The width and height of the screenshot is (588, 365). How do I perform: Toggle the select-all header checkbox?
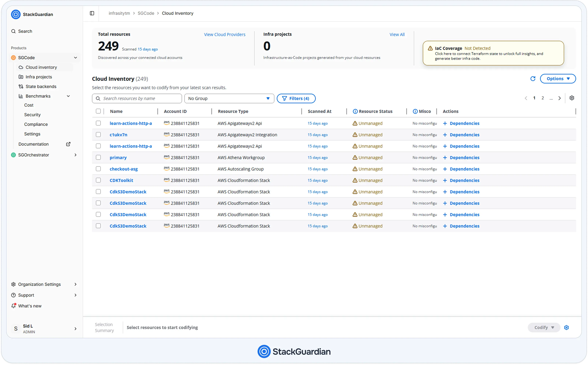(98, 111)
